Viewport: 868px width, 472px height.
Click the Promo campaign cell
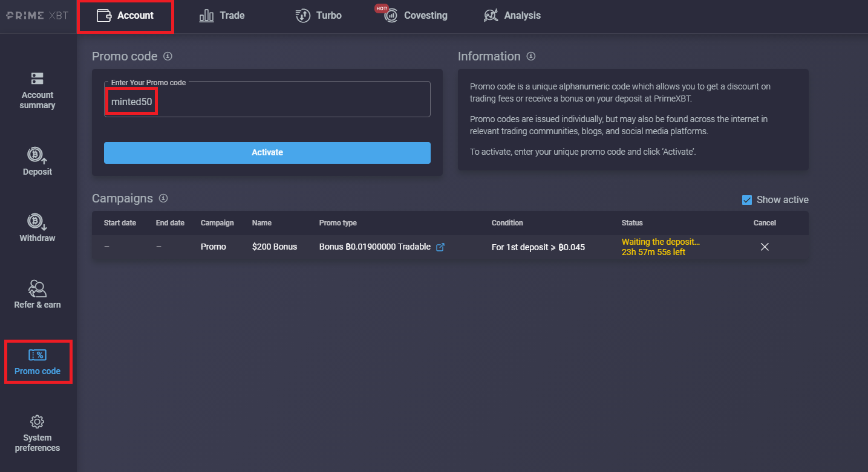pyautogui.click(x=214, y=247)
